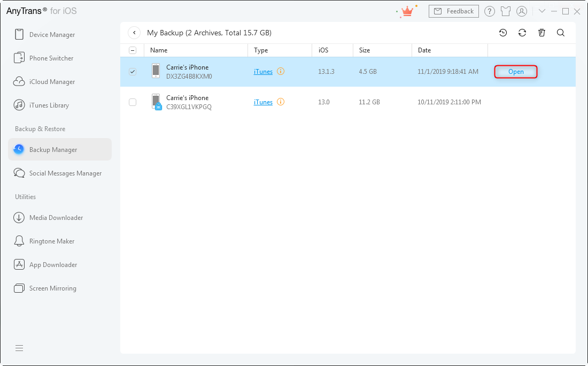Click the 11.2 GB size value
588x366 pixels.
[369, 102]
